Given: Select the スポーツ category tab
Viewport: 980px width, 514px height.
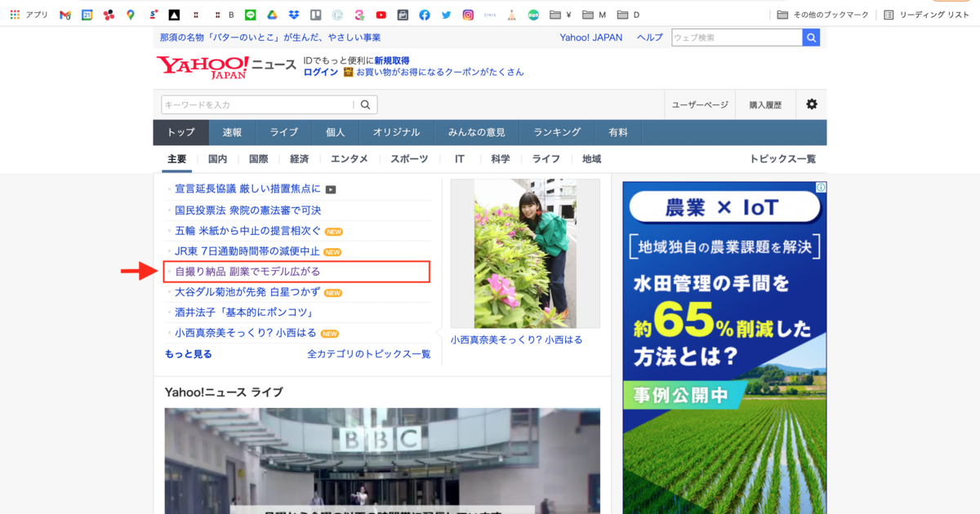Looking at the screenshot, I should [x=409, y=159].
